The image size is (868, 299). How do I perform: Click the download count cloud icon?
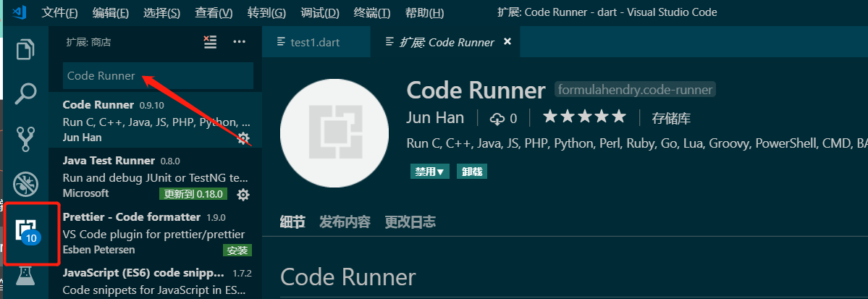click(x=497, y=118)
